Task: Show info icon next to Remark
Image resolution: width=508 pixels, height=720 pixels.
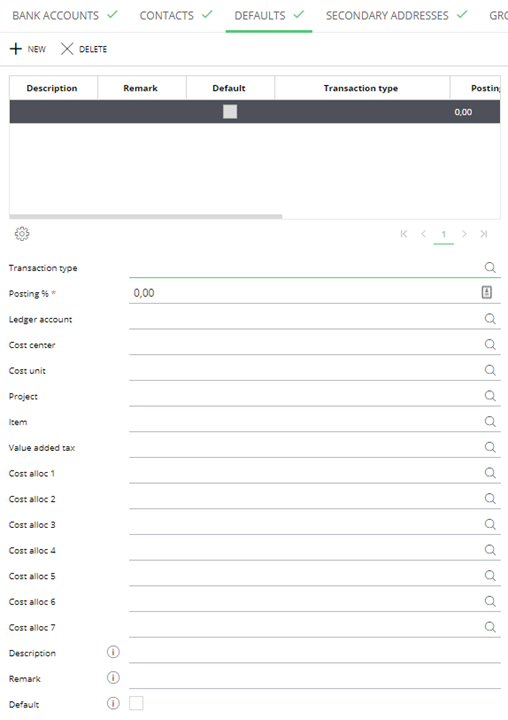Action: tap(113, 678)
